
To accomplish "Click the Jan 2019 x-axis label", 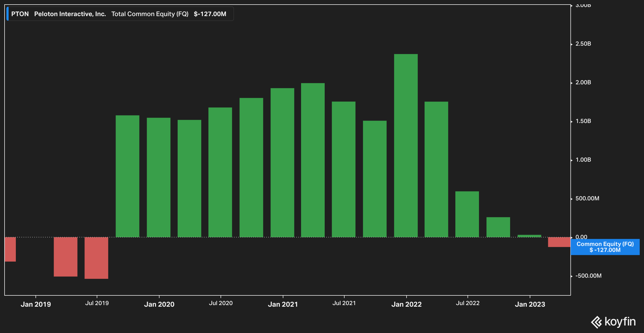I will click(36, 304).
